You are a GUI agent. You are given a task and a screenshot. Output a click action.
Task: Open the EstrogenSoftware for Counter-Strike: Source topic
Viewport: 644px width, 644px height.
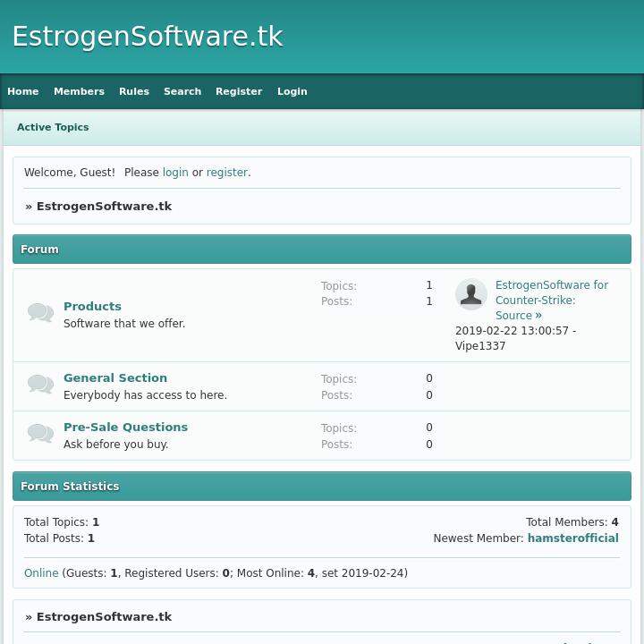551,300
